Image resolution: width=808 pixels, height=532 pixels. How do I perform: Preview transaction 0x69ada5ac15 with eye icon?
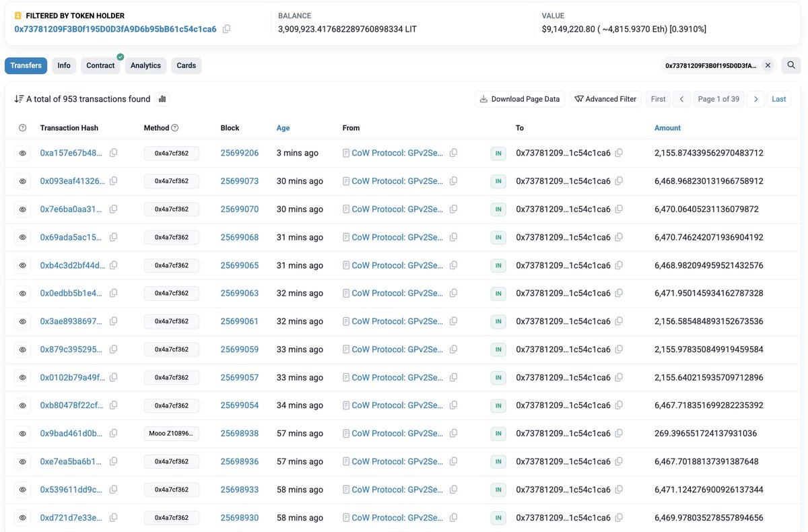pyautogui.click(x=22, y=238)
